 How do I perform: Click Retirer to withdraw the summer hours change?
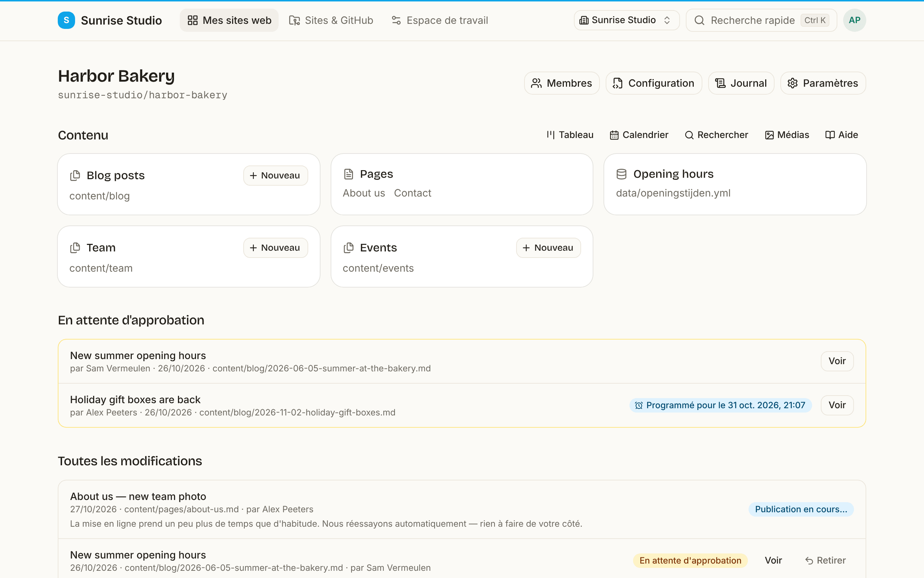[825, 560]
